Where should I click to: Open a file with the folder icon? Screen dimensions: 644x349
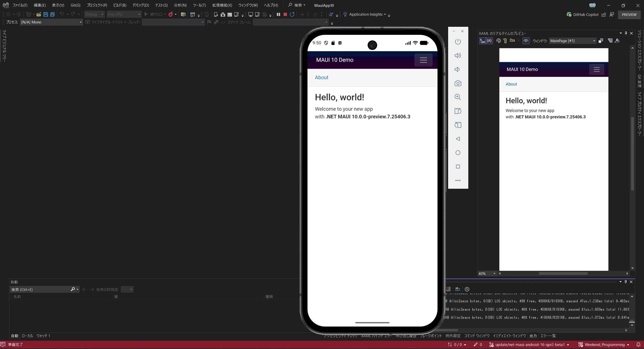[x=39, y=14]
